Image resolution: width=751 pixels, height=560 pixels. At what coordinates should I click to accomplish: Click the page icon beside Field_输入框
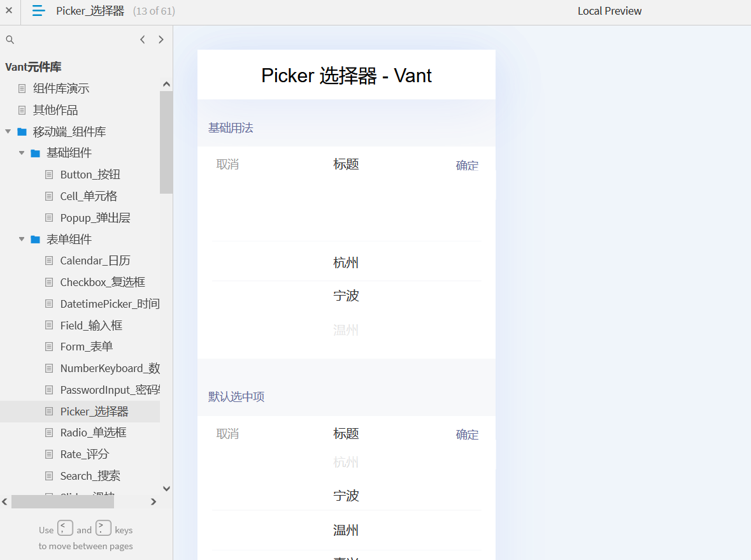click(49, 326)
